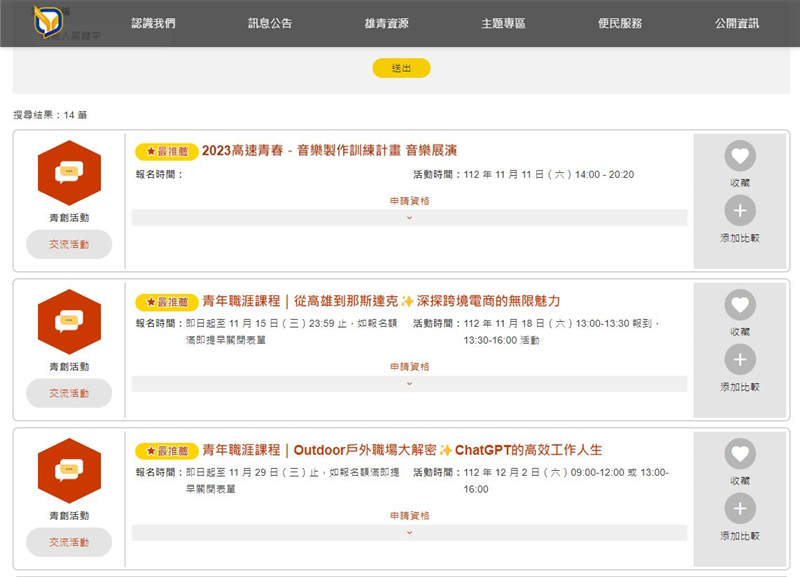This screenshot has width=800, height=577.
Task: Open the 雄青資源 navigation menu
Action: coord(386,23)
